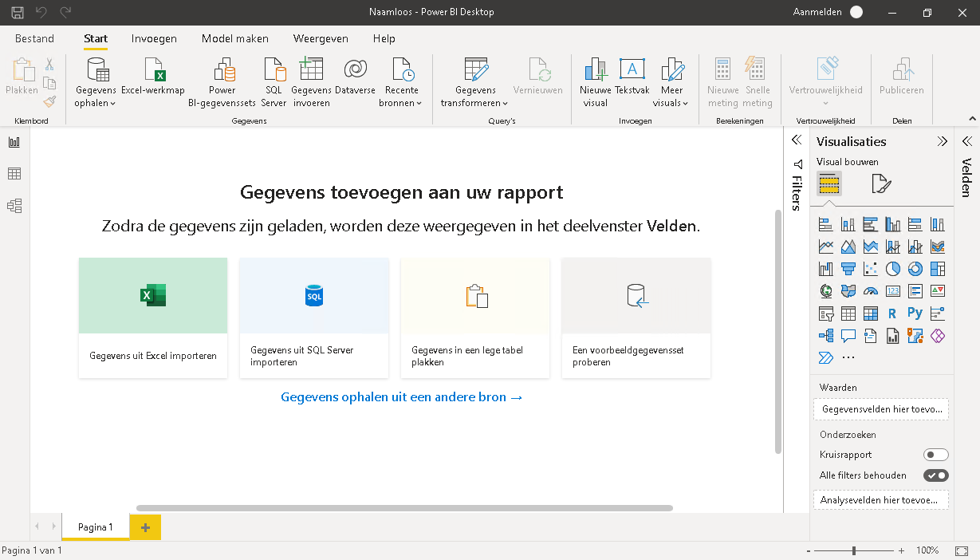Insert a slicer visual
Viewport: 980px width, 560px height.
(825, 313)
